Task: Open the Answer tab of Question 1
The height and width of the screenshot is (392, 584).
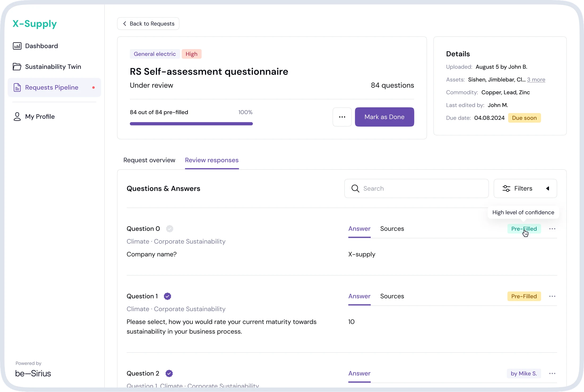Action: coord(359,296)
